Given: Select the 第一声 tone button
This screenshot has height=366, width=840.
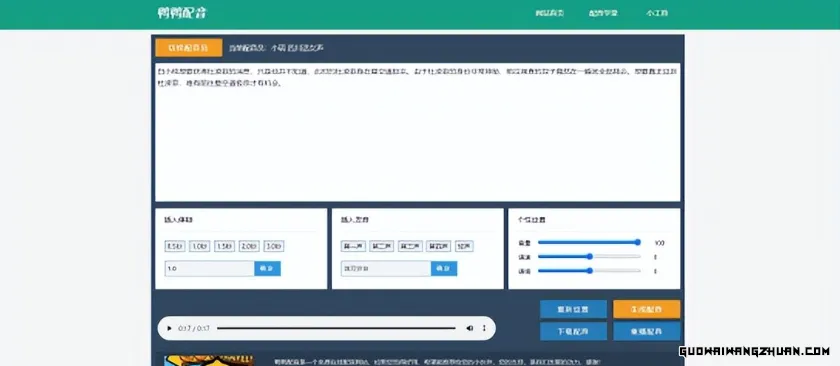Looking at the screenshot, I should point(354,247).
